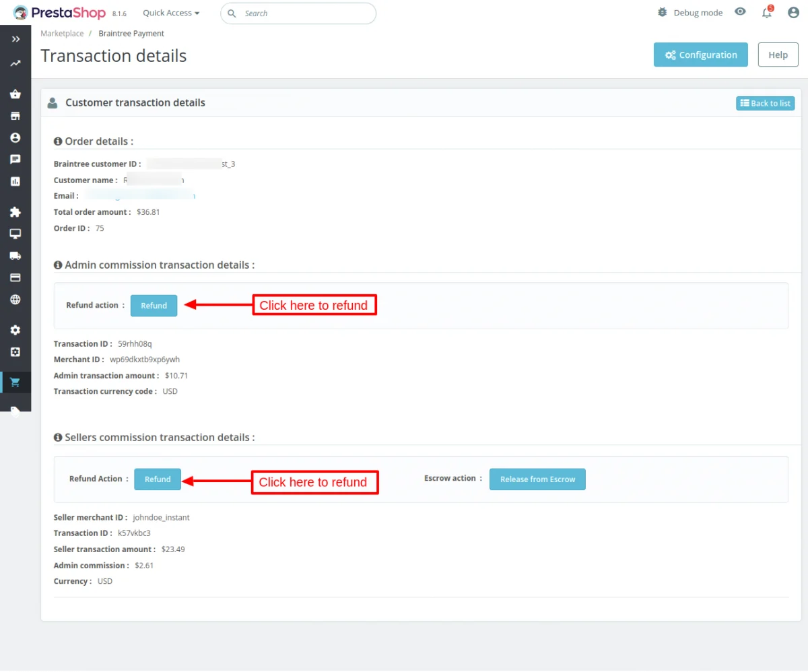
Task: Click Refund in Sellers commission section
Action: 158,479
